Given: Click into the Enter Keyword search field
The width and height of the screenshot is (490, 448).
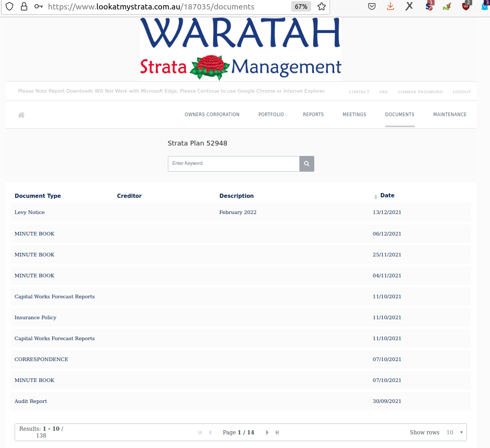Looking at the screenshot, I should (x=233, y=164).
